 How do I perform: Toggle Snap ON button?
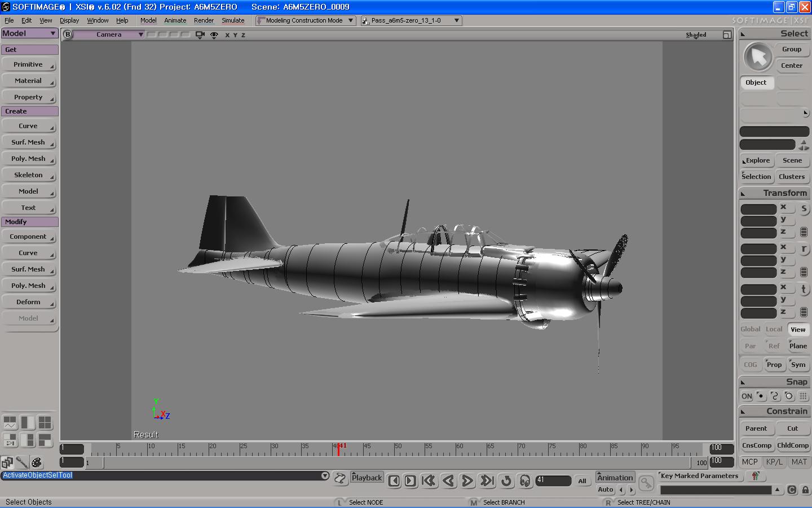click(x=747, y=396)
